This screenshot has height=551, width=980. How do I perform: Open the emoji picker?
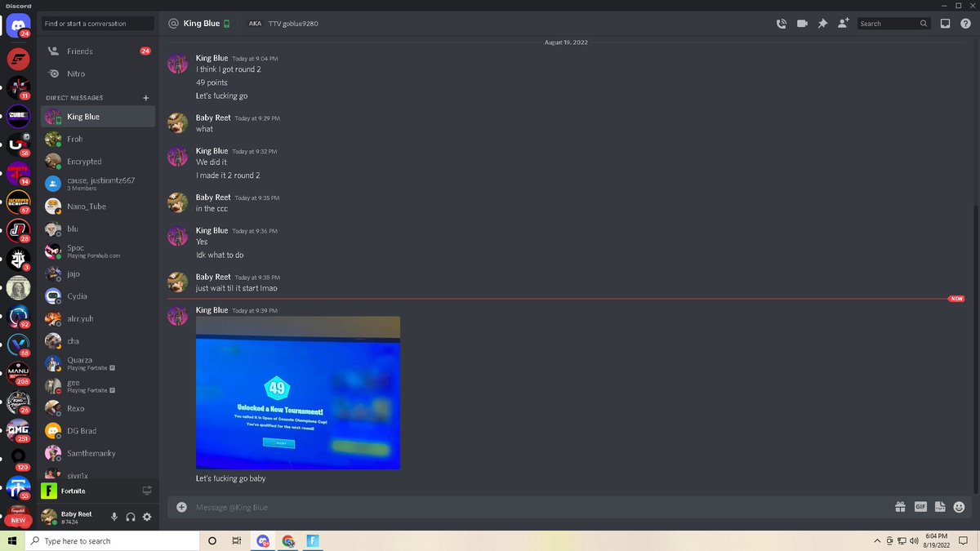960,507
